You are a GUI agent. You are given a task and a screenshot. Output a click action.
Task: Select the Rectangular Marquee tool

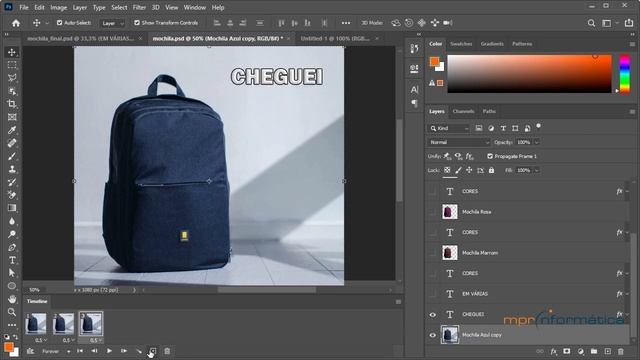click(12, 65)
